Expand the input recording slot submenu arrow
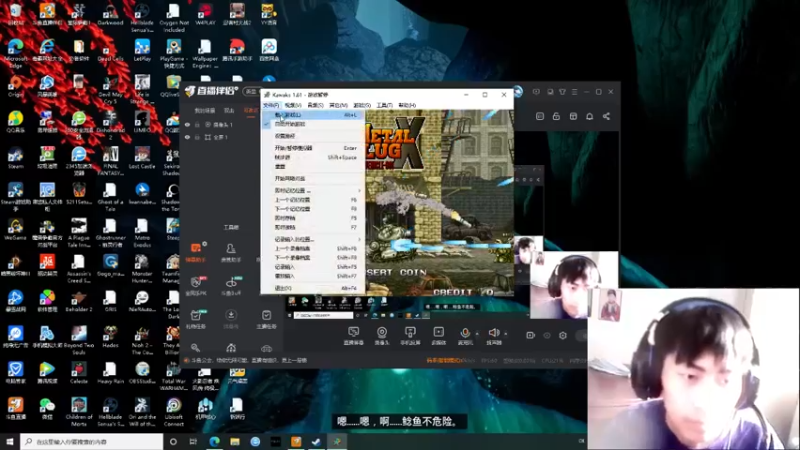Image resolution: width=800 pixels, height=450 pixels. click(359, 239)
